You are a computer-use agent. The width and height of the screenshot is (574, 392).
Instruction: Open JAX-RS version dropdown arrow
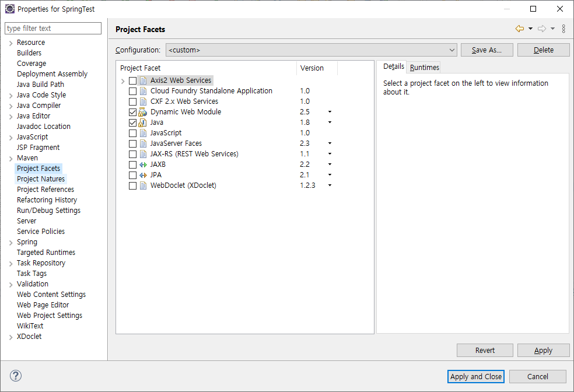click(330, 154)
